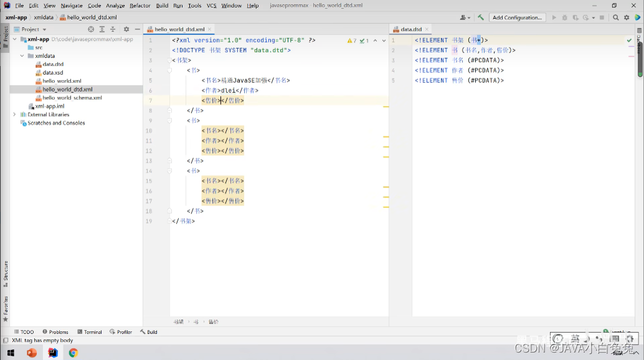
Task: Hide the Project panel with minus icon
Action: 137,29
